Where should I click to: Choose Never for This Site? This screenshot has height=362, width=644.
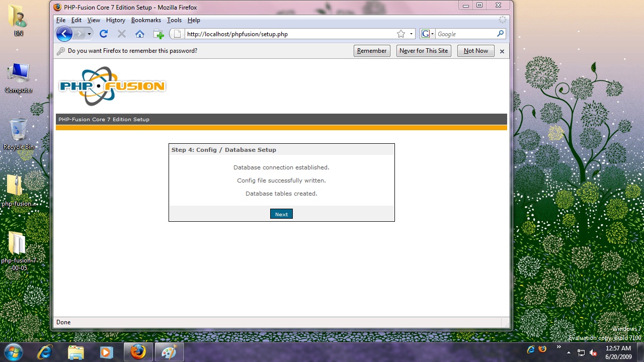[424, 51]
